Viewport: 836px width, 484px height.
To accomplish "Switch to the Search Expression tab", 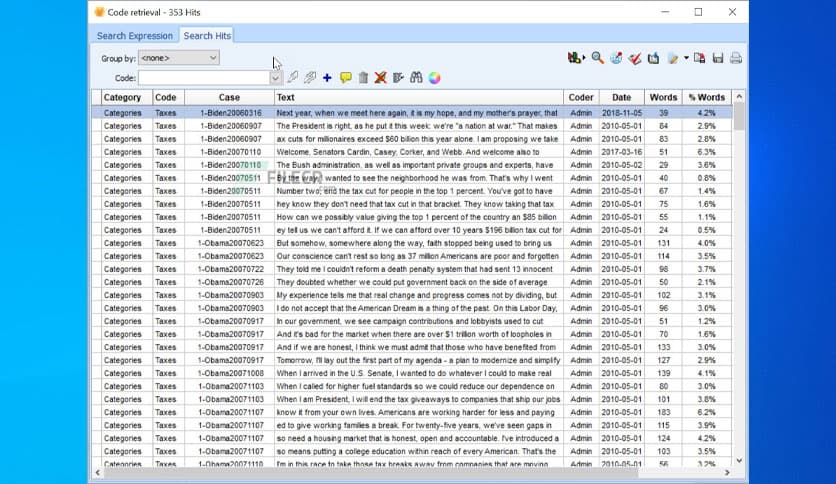I will click(134, 36).
